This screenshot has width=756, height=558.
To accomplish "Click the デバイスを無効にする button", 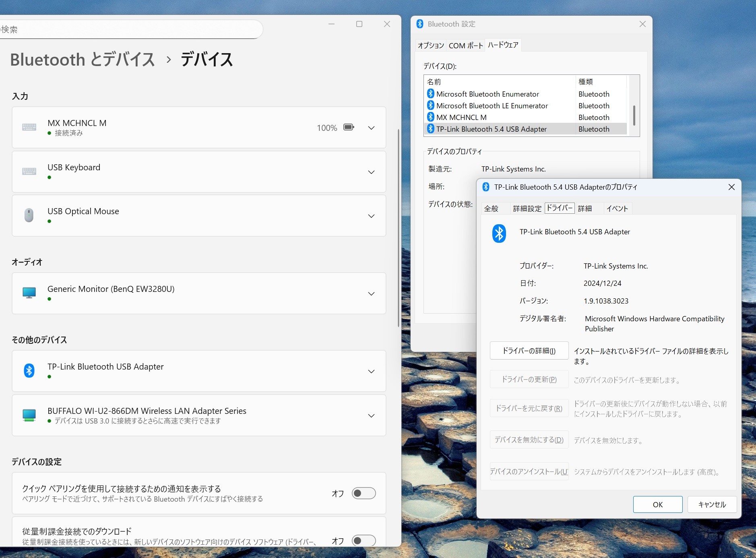I will pyautogui.click(x=529, y=440).
